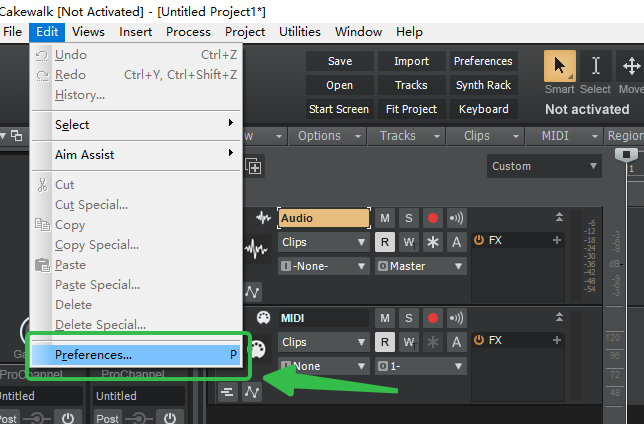Open the MIDI track automation lanes icon
Image resolution: width=644 pixels, height=424 pixels.
252,392
